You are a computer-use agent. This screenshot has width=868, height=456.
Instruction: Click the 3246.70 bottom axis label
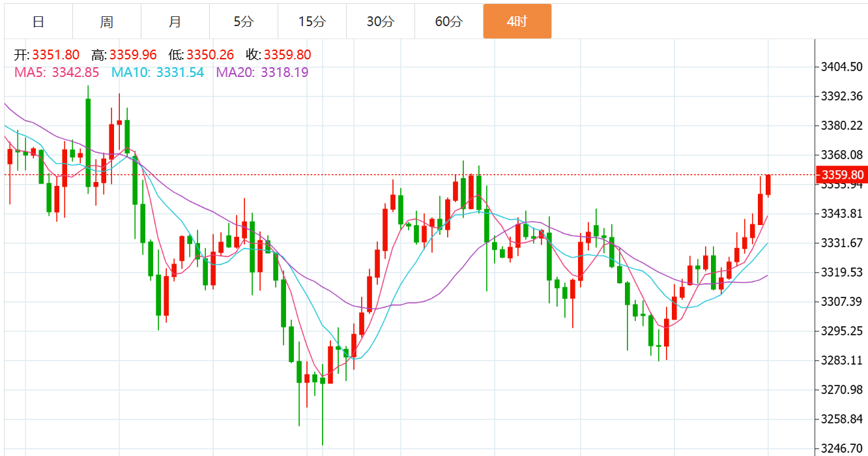pyautogui.click(x=842, y=449)
